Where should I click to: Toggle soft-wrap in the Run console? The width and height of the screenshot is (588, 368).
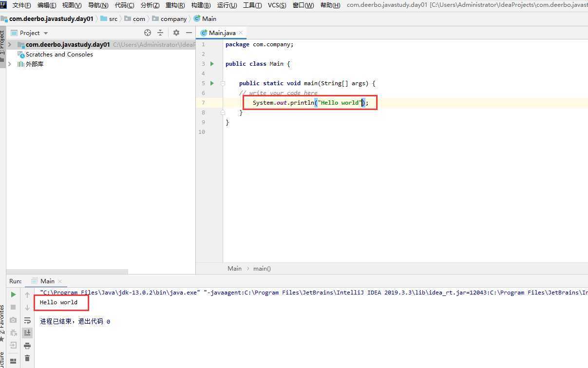pyautogui.click(x=27, y=320)
